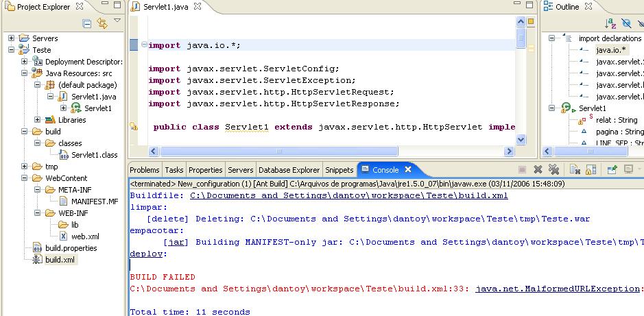Open the Display Selected Console monitor icon
Image resolution: width=644 pixels, height=316 pixels.
[628, 169]
